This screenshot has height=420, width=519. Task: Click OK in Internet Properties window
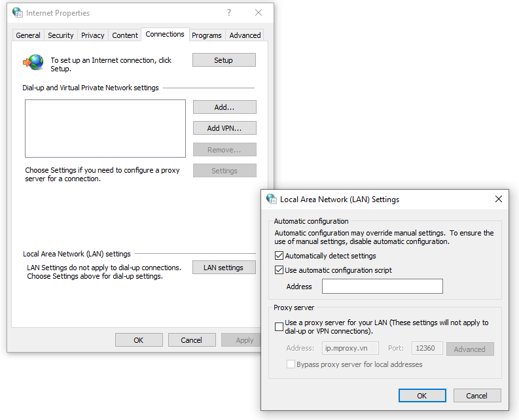[139, 340]
